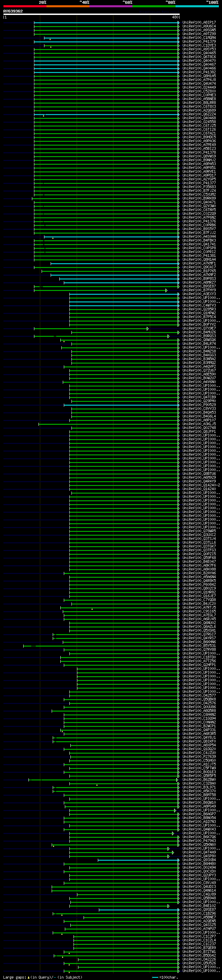Open the UniRef100_C1MQM4 hit label
This screenshot has height=980, width=222.
click(x=199, y=38)
